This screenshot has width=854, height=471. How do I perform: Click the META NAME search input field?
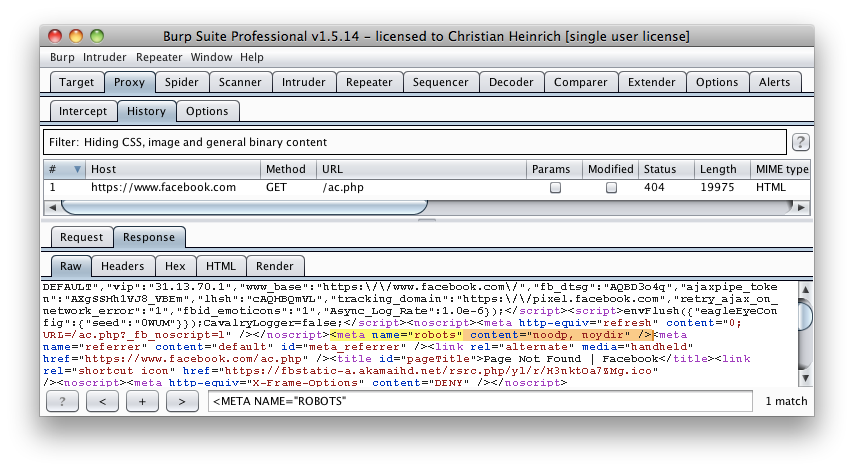(x=480, y=401)
